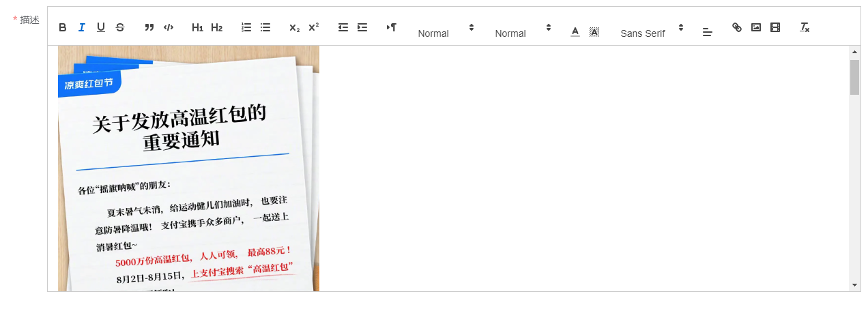
Task: Insert an image
Action: point(756,27)
